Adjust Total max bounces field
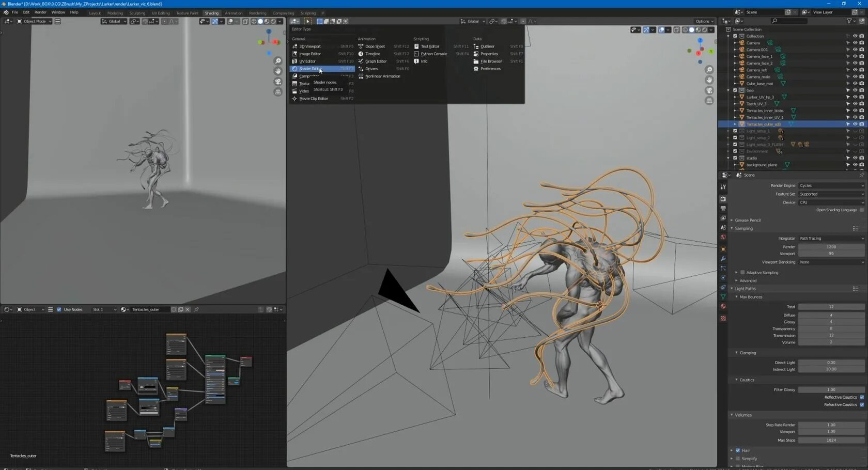The image size is (868, 470). click(831, 307)
